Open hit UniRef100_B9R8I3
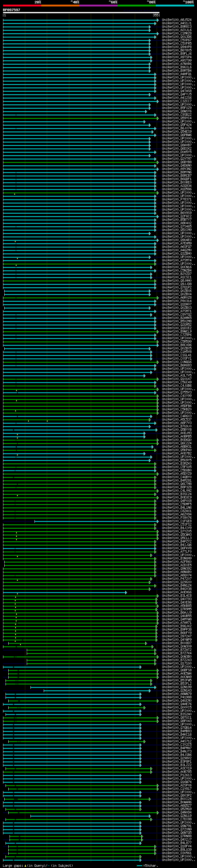 tap(177, 26)
